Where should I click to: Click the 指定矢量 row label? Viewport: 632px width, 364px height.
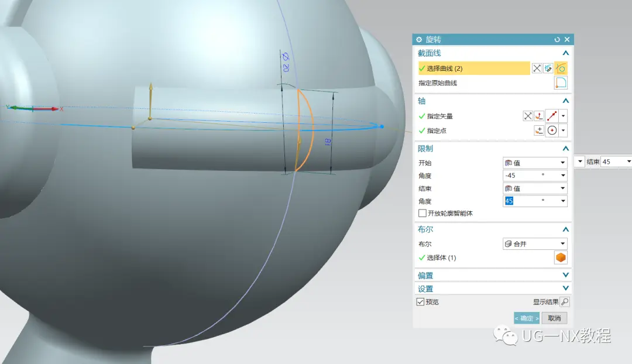pos(439,116)
